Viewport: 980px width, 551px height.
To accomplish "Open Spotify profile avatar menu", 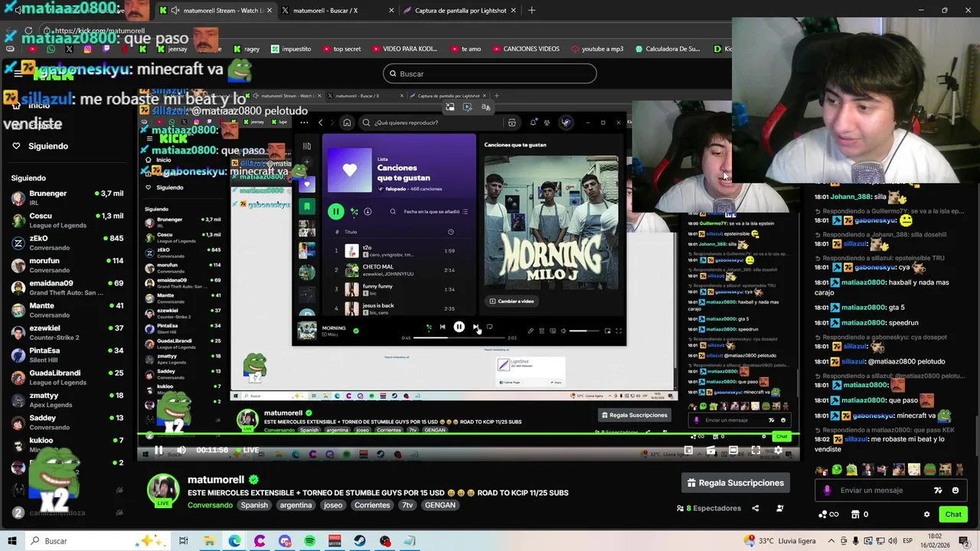I will 566,122.
